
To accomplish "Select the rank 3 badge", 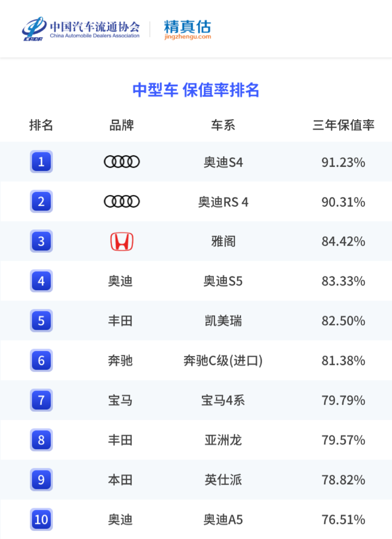I will coord(41,241).
